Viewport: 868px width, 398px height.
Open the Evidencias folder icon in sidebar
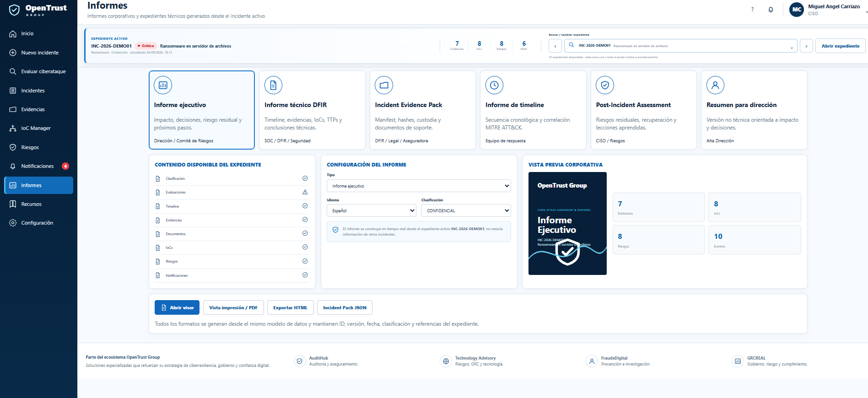pyautogui.click(x=13, y=109)
